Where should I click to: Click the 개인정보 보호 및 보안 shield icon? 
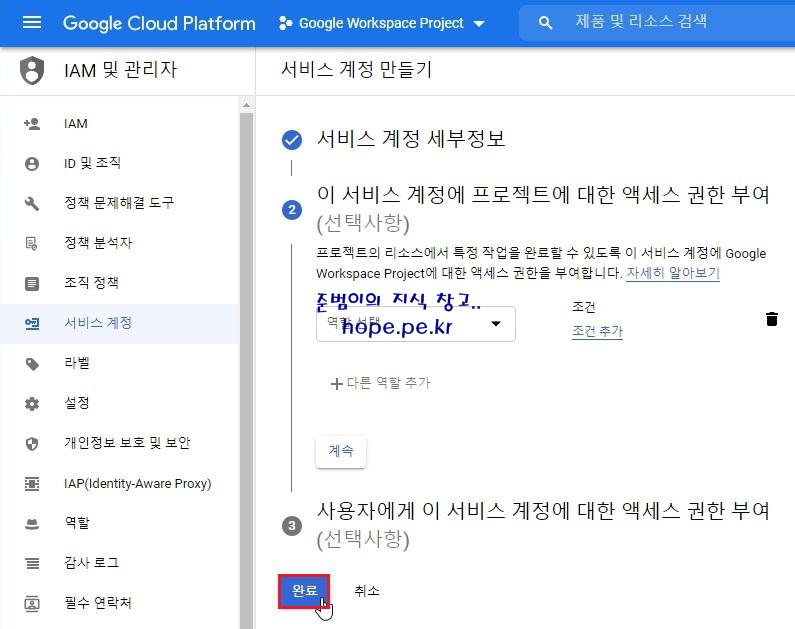point(32,443)
